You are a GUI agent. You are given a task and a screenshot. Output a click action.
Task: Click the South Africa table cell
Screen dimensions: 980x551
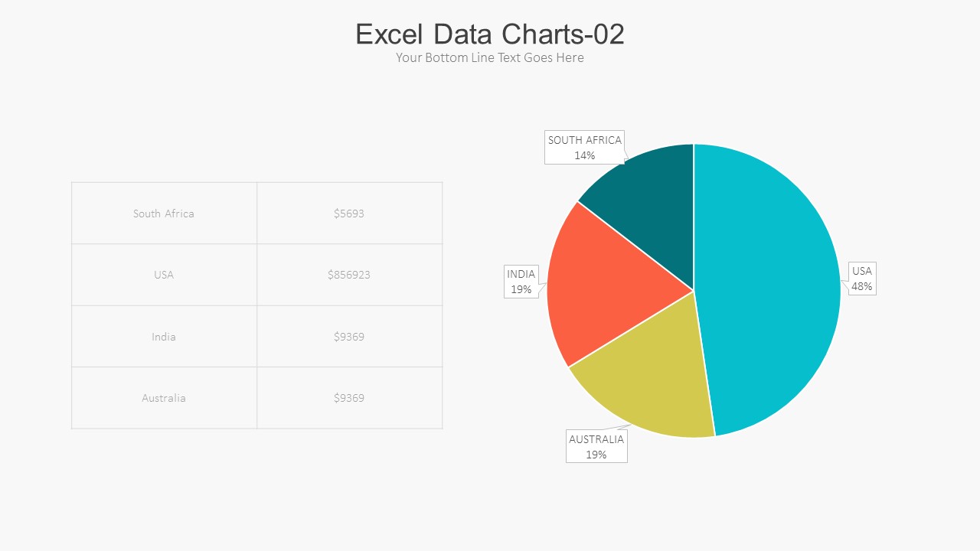pos(164,214)
